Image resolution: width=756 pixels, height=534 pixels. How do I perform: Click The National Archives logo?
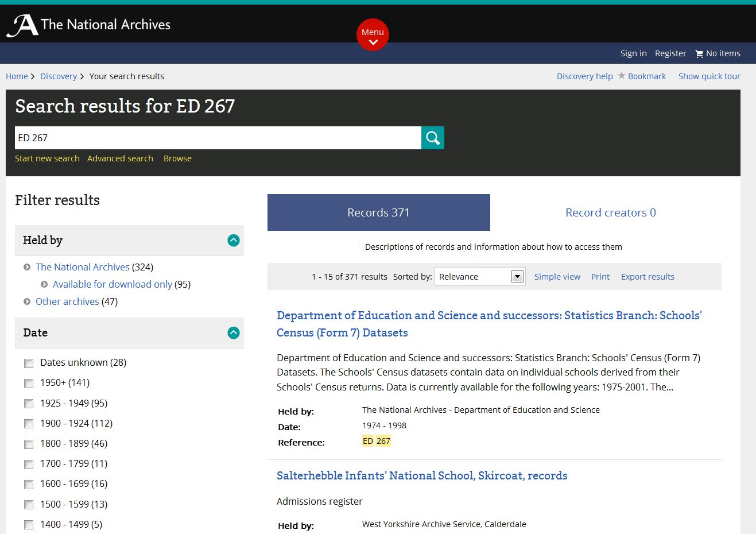pos(88,25)
